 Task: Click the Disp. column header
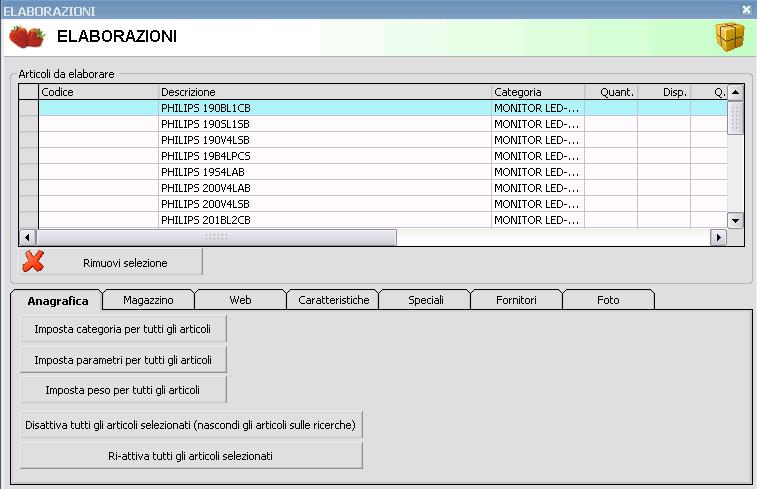point(664,92)
